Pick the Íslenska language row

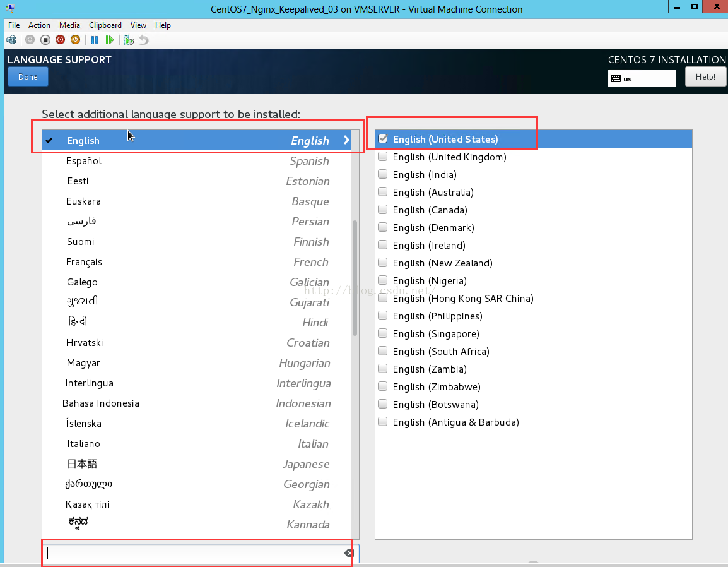(197, 424)
